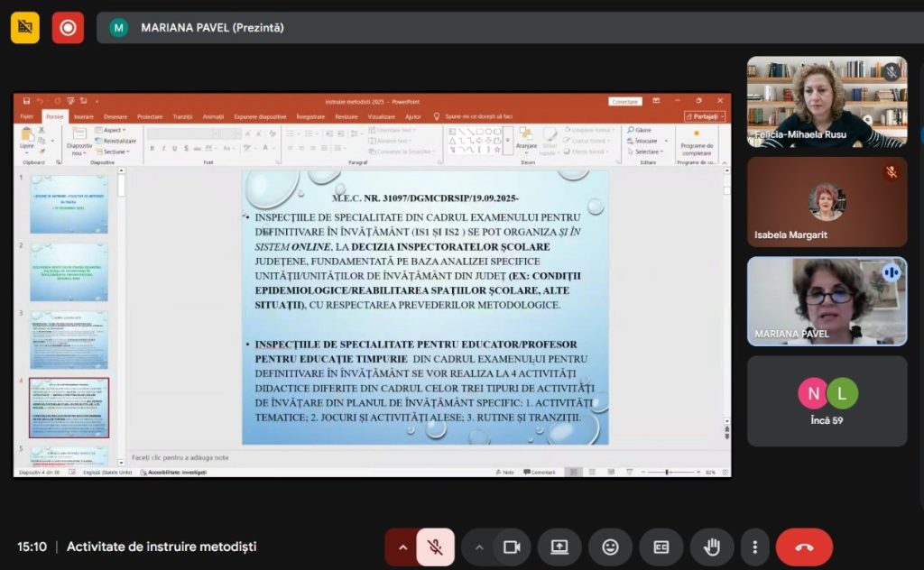924x570 pixels.
Task: Unmute the microphone in Meet toolbar
Action: point(435,547)
